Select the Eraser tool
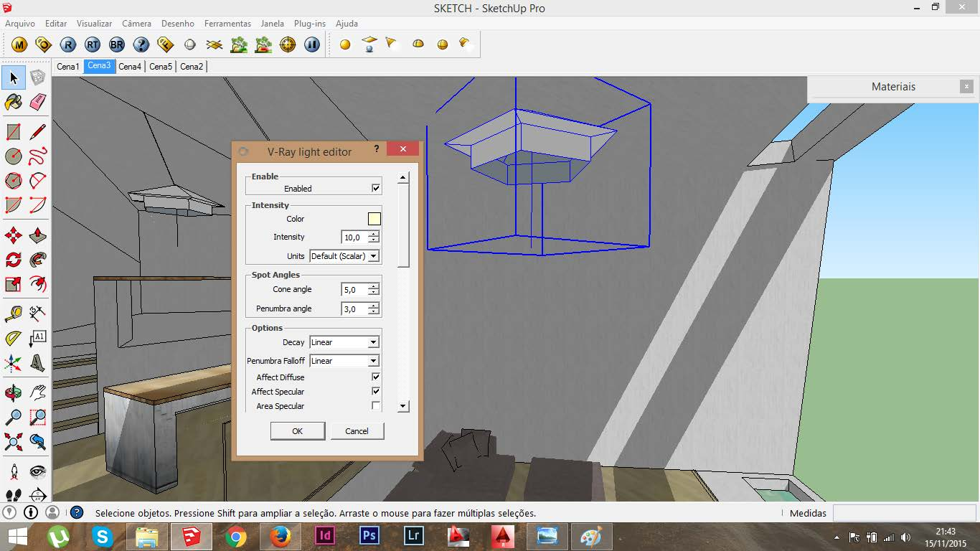The image size is (980, 551). (38, 102)
